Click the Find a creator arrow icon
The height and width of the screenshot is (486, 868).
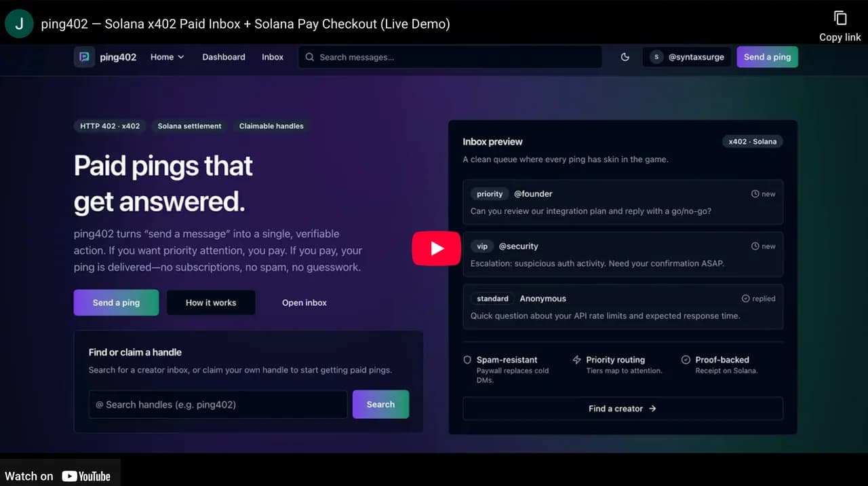click(652, 409)
